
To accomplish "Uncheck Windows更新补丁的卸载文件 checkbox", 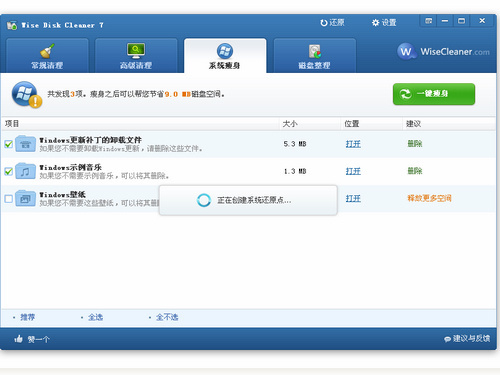I will coord(9,144).
